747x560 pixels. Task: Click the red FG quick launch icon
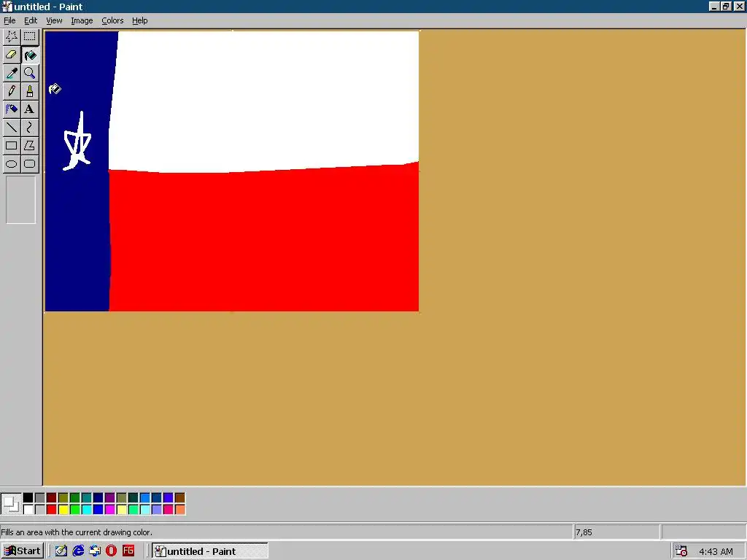point(128,551)
